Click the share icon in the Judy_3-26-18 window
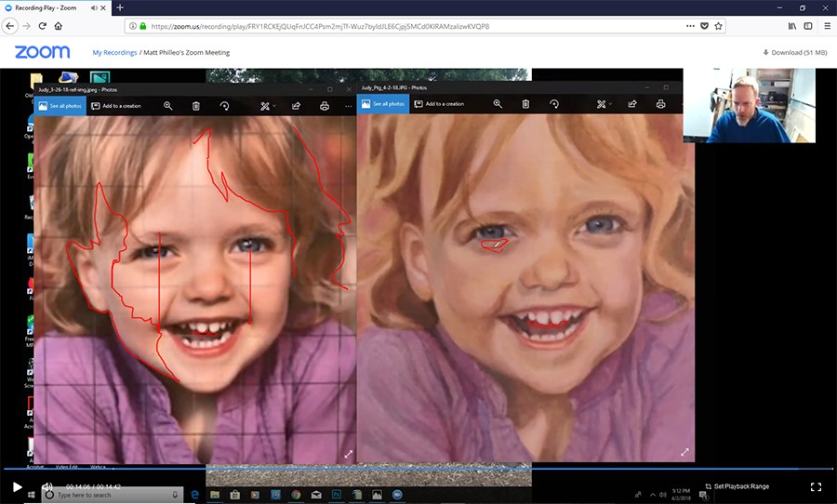837x504 pixels. tap(296, 106)
